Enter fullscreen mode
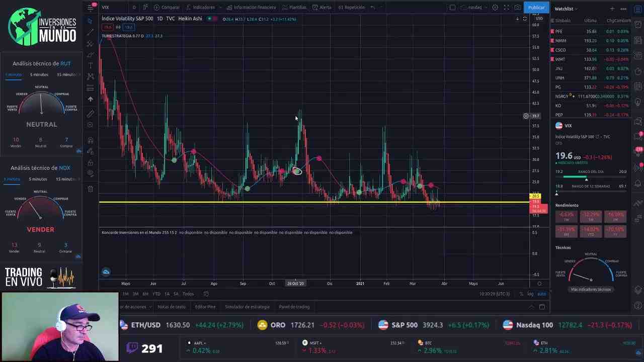Image resolution: width=644 pixels, height=362 pixels. 506,8
